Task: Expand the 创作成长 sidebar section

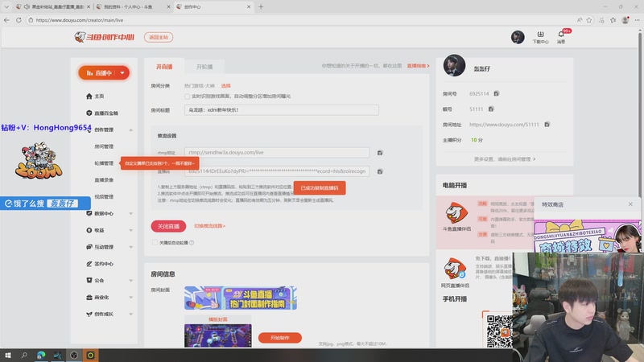Action: 130,314
